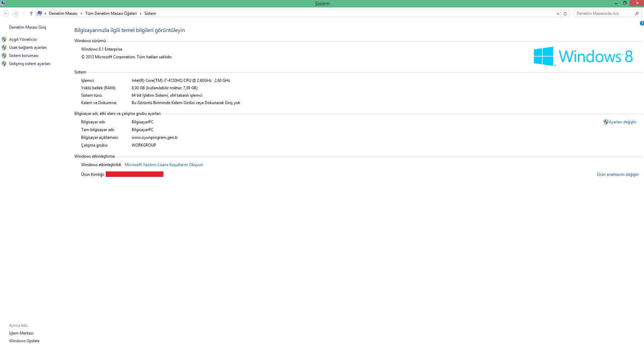Click Windows etkinleştirildi status text

pyautogui.click(x=101, y=165)
